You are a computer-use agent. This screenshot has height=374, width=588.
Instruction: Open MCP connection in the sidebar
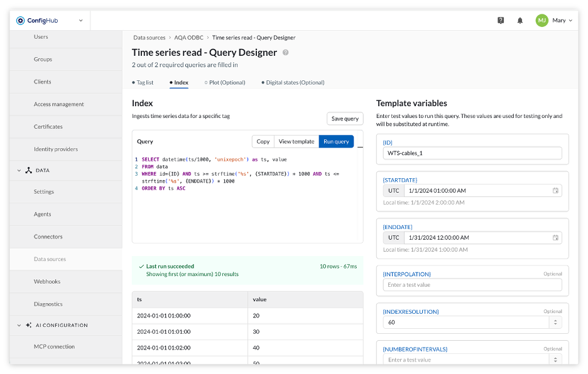point(66,346)
